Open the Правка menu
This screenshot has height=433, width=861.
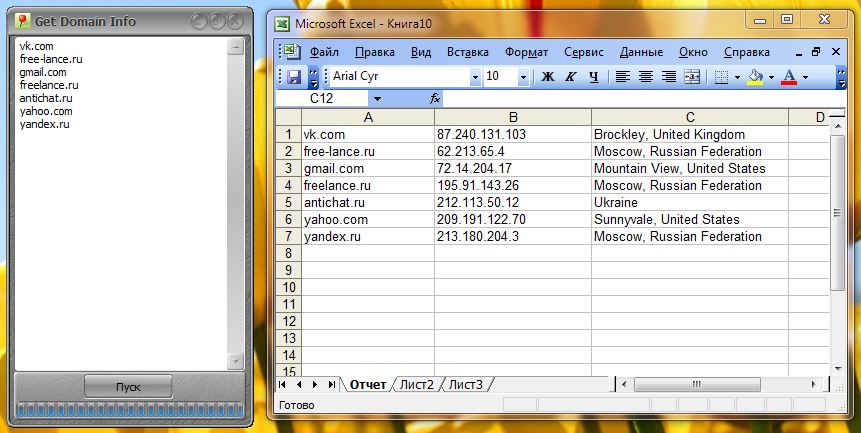(x=374, y=52)
